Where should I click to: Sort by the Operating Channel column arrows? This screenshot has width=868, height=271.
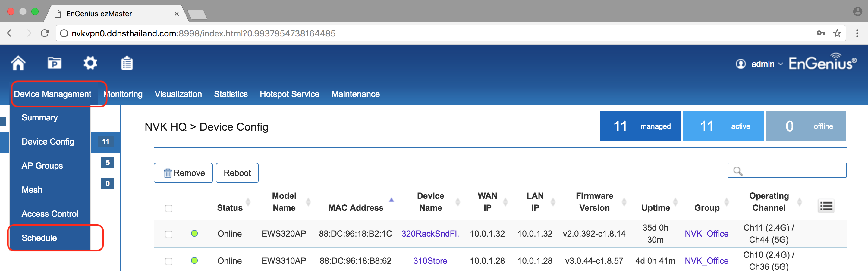[800, 202]
